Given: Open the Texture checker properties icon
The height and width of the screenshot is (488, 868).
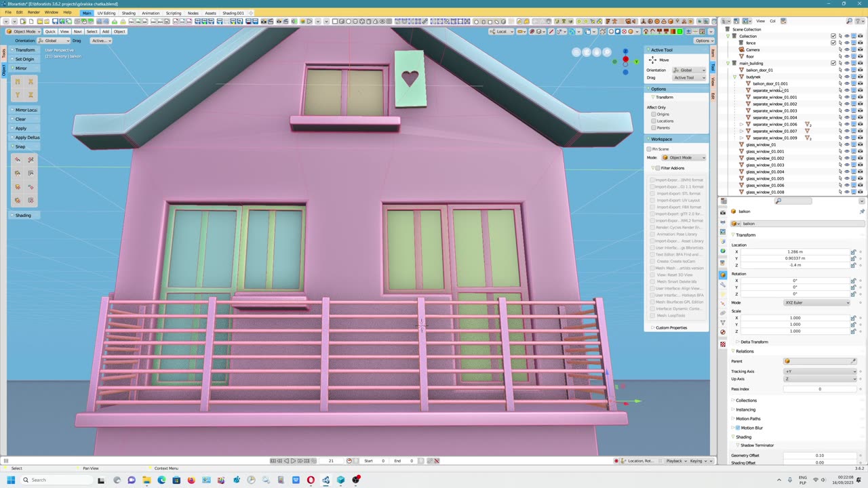Looking at the screenshot, I should pyautogui.click(x=723, y=344).
